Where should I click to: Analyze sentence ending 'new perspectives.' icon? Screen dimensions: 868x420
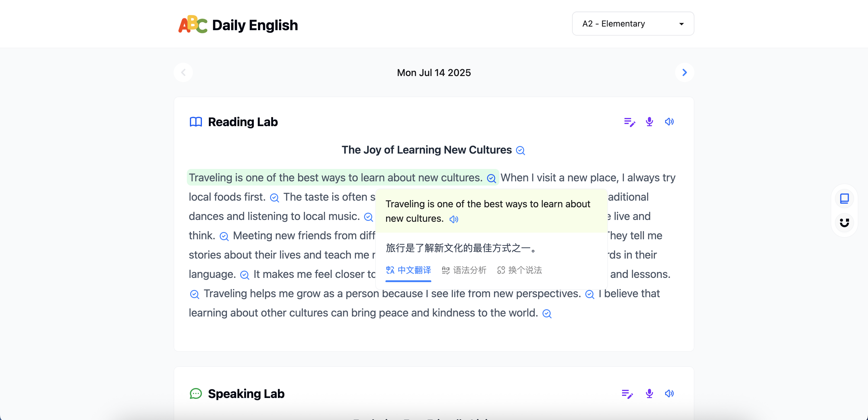[x=590, y=294]
